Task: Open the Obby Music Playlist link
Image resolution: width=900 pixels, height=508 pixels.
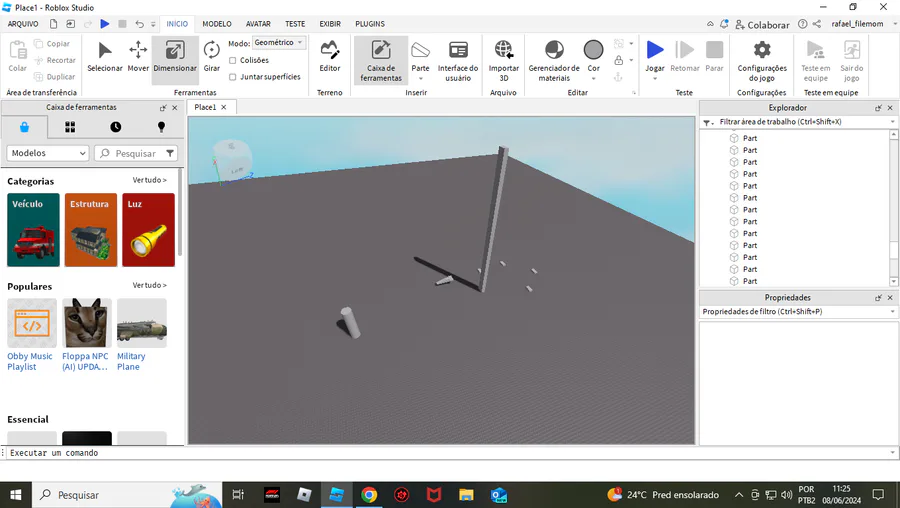Action: click(x=30, y=362)
